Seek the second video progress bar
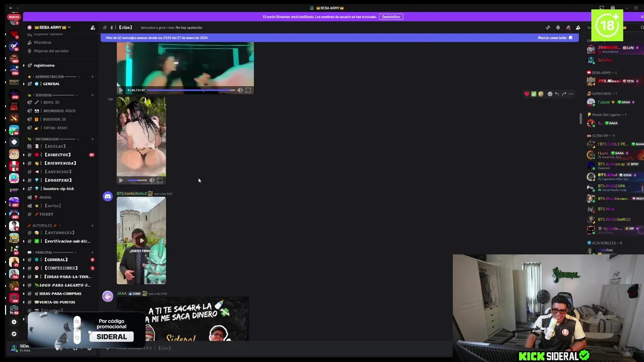 137,180
